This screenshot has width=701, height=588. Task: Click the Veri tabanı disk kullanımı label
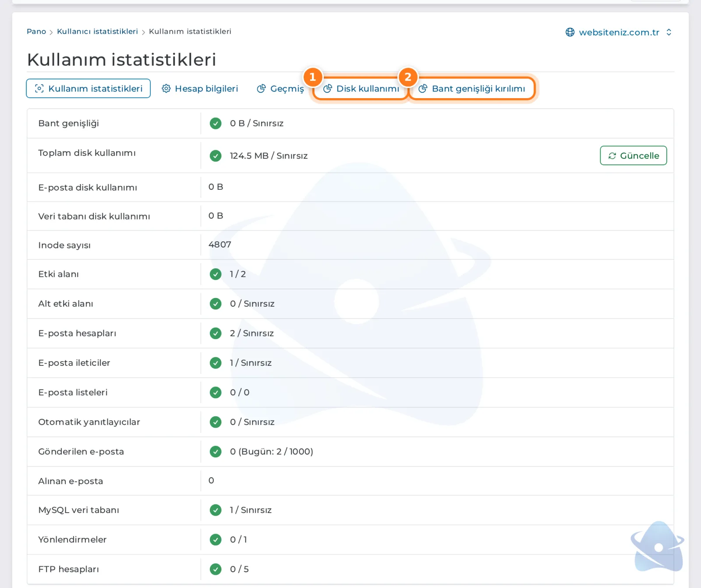(94, 216)
